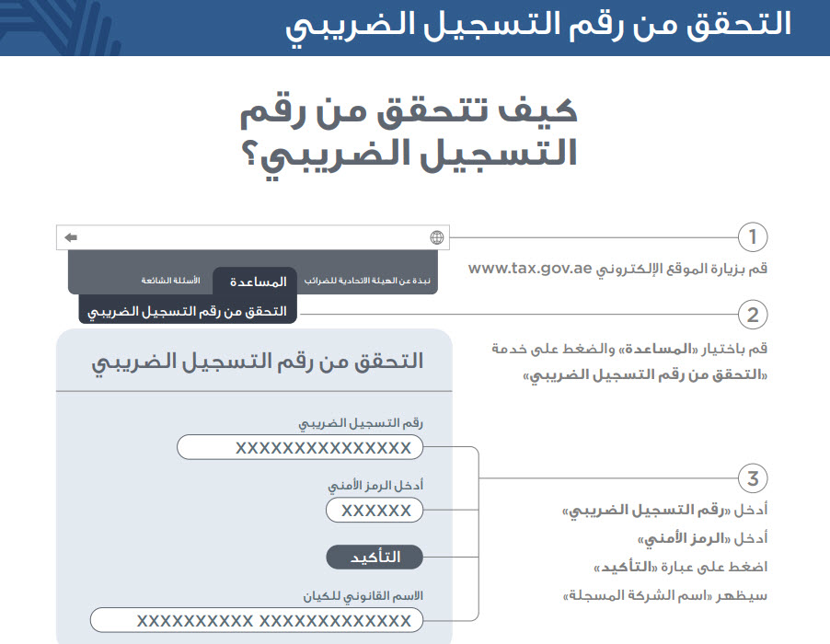Click the رقم التسجيل الضريبي input field
The height and width of the screenshot is (644, 830).
coord(300,448)
